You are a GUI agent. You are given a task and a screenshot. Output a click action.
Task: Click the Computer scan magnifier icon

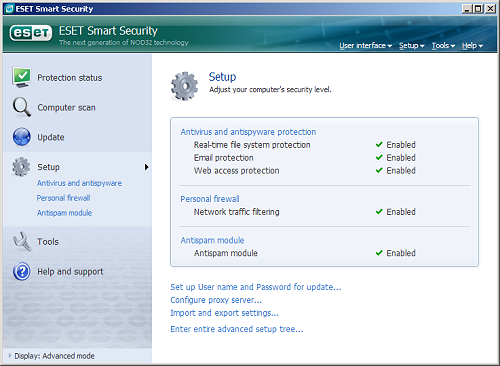(x=22, y=107)
